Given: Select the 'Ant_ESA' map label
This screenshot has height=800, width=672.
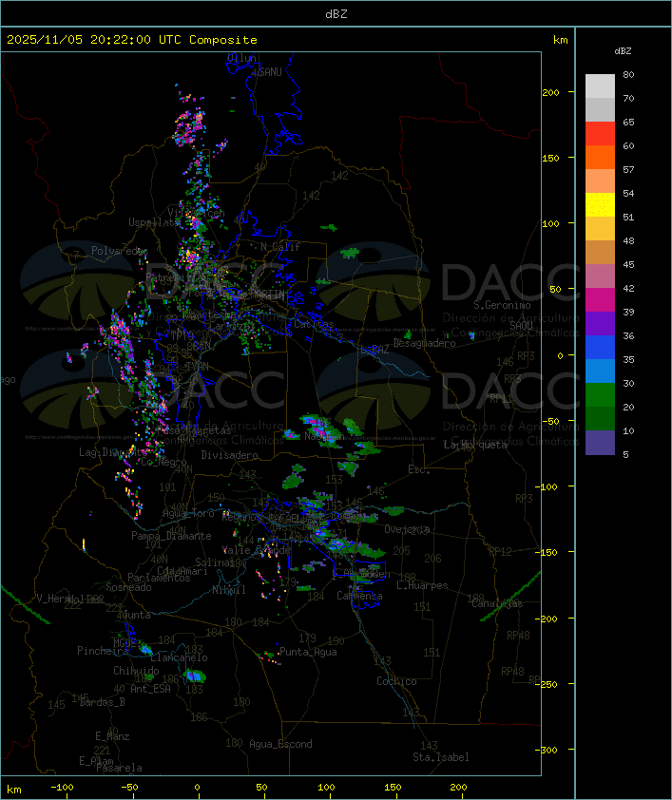Looking at the screenshot, I should pos(150,689).
